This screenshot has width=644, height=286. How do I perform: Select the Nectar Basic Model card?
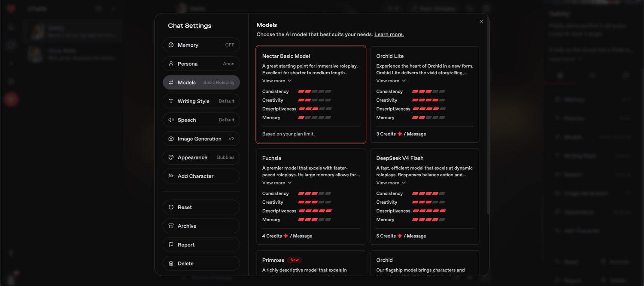311,94
